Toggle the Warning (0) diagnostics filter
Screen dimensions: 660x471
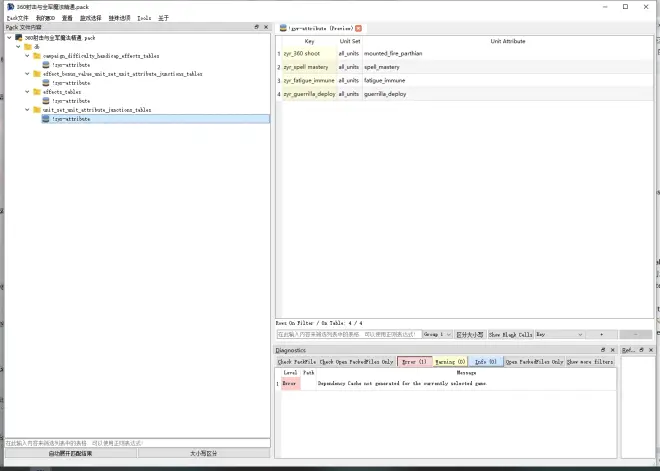point(449,361)
